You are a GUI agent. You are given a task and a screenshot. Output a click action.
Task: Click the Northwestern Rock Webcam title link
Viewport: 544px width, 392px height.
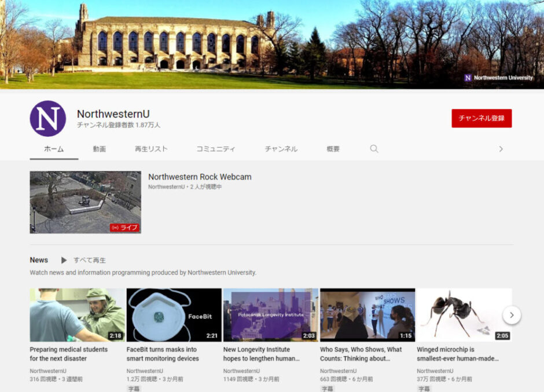point(200,177)
